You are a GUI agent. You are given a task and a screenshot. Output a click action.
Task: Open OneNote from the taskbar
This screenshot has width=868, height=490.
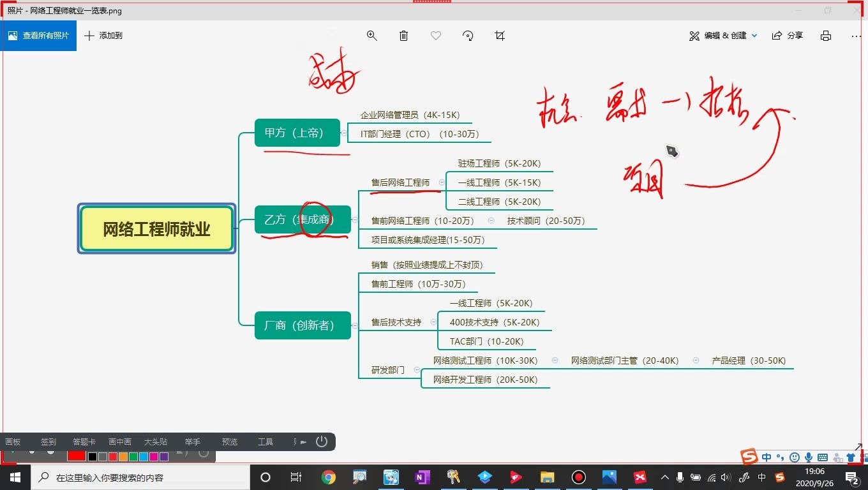(423, 477)
